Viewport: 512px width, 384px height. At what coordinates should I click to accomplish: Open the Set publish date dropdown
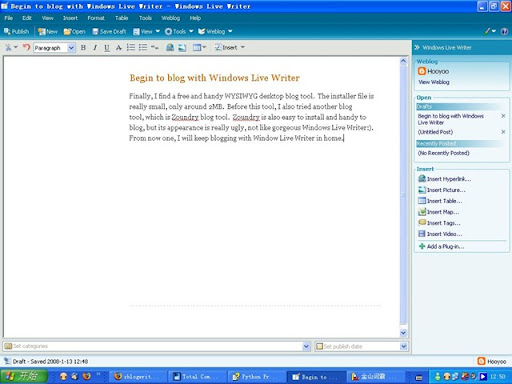point(403,346)
